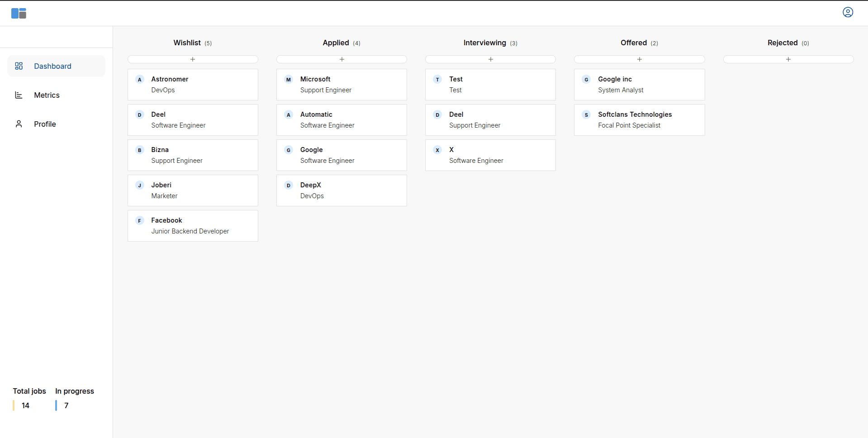Click the X company avatar under Interviewing
This screenshot has height=438, width=868.
coord(437,150)
